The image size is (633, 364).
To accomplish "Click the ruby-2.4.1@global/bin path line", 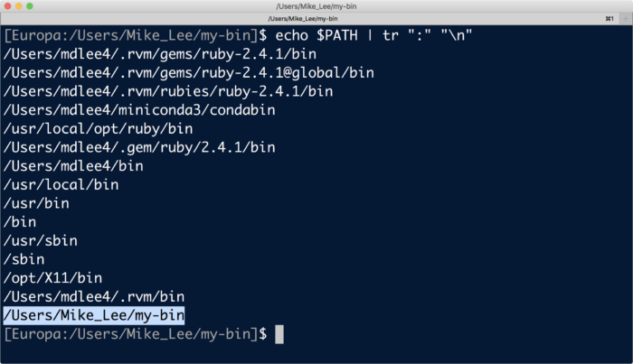I will click(x=188, y=72).
